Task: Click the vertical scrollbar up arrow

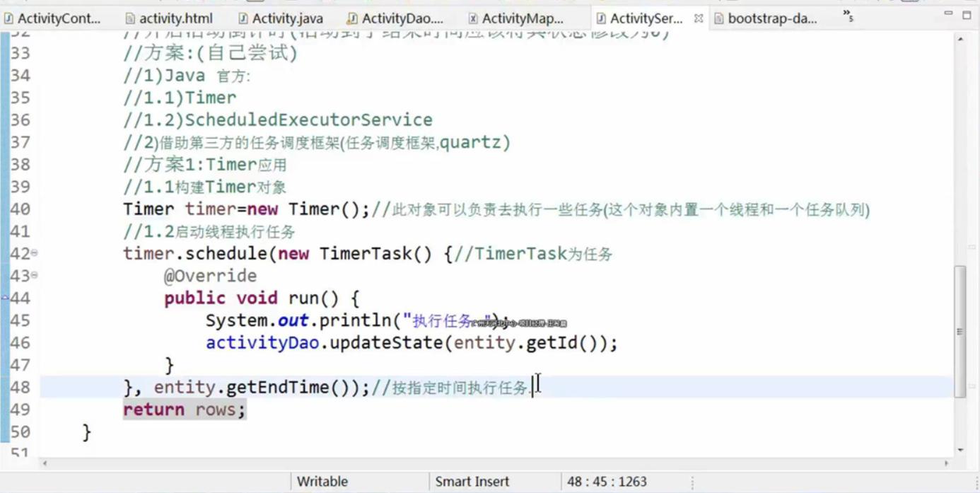Action: pos(960,39)
